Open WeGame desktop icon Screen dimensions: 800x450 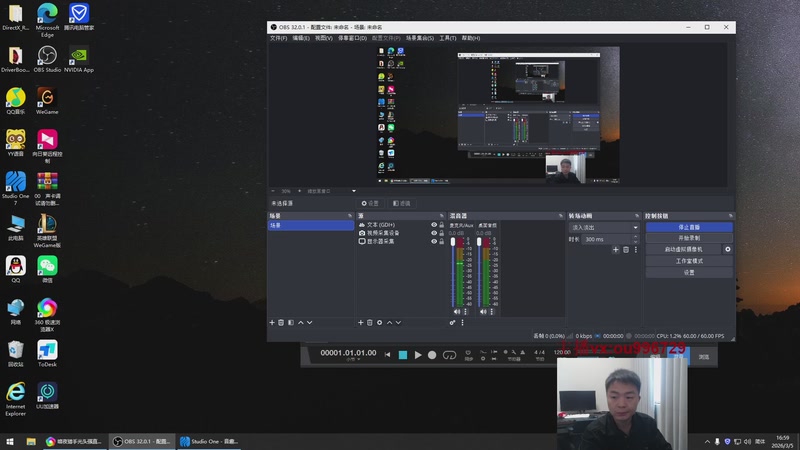47,101
